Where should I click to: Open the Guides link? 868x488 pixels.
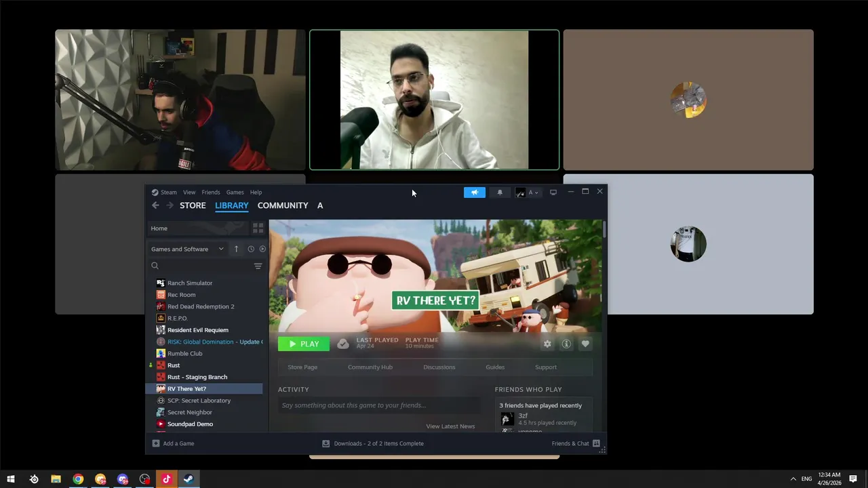click(x=495, y=367)
